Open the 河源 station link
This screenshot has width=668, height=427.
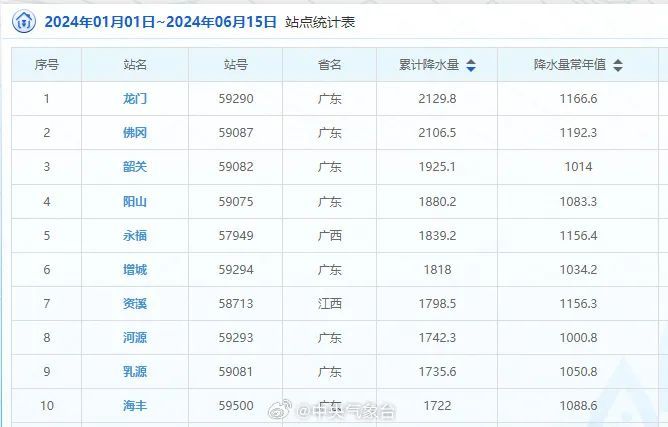click(x=135, y=338)
